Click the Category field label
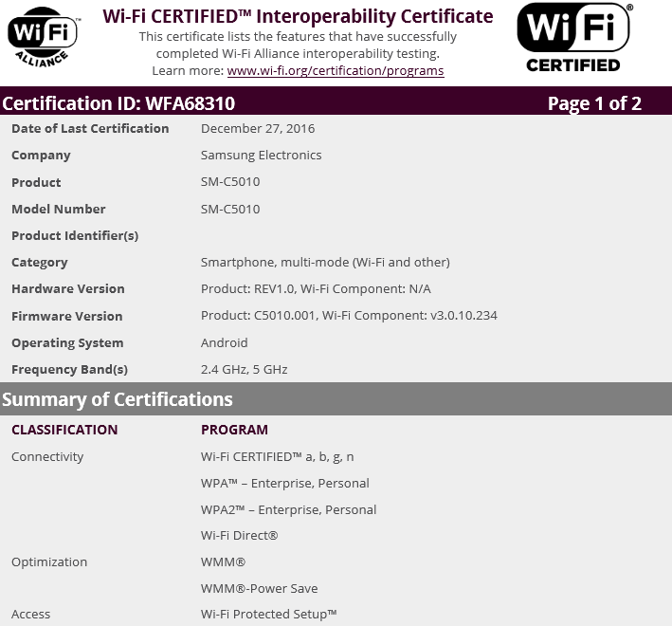This screenshot has width=672, height=626. 40,263
